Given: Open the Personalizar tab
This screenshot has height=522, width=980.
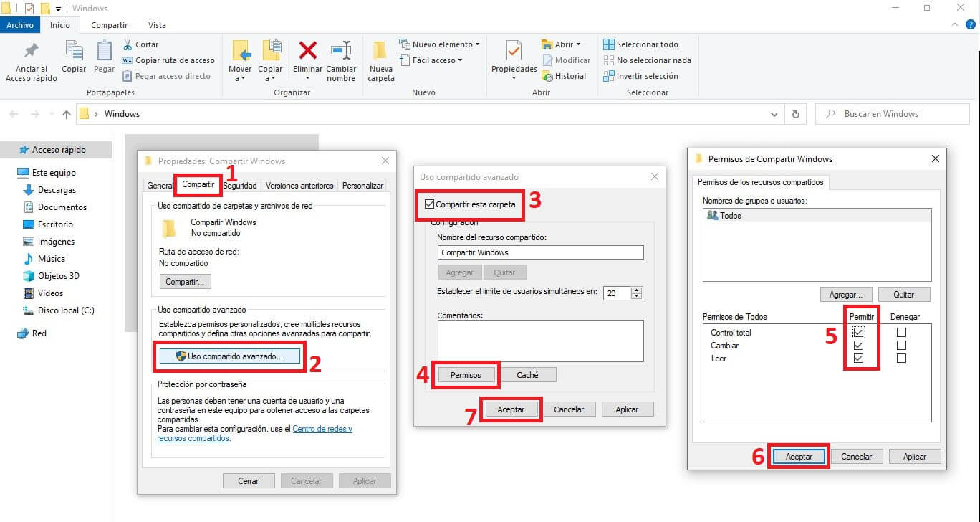Looking at the screenshot, I should [362, 185].
